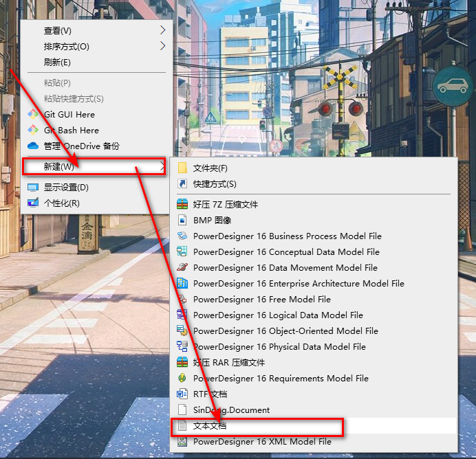Click the RTF 文档 Word icon
The height and width of the screenshot is (459, 476).
point(182,394)
